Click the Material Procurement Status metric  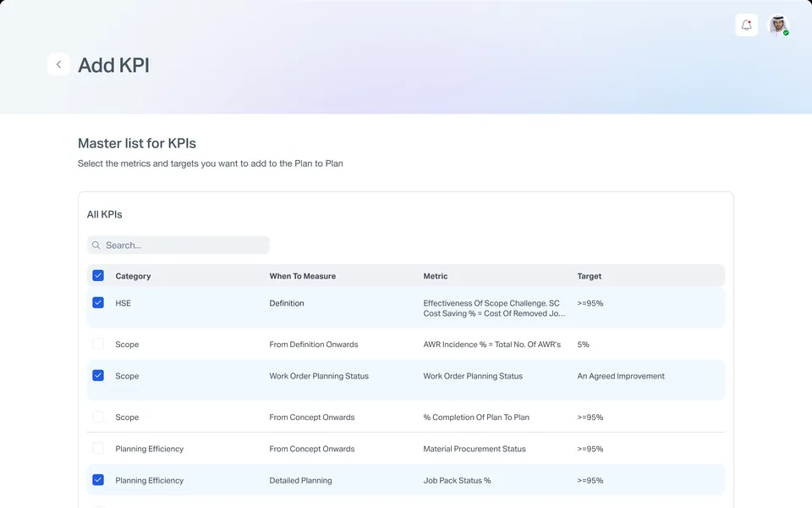coord(475,449)
